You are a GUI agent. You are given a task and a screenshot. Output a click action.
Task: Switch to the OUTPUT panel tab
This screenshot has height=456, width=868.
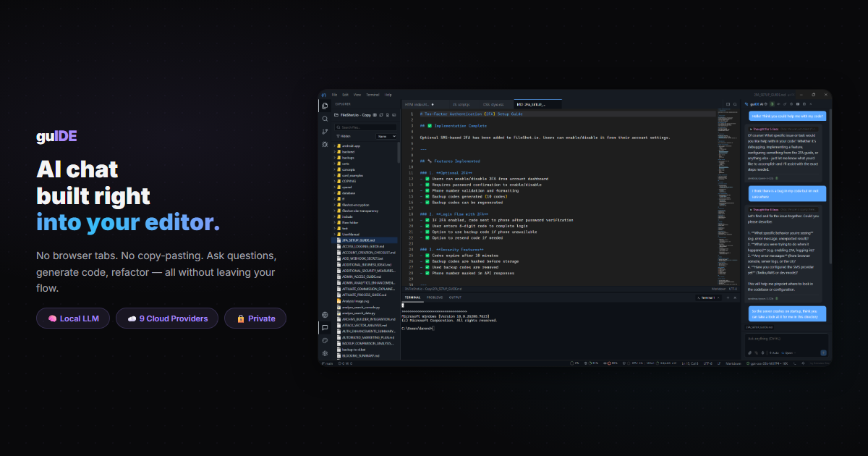tap(455, 297)
